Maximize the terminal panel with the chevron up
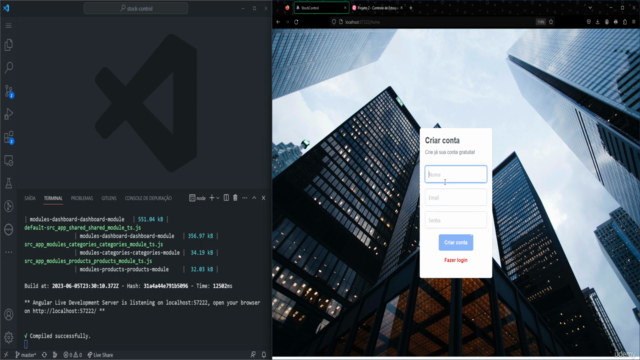640x360 pixels. (254, 198)
